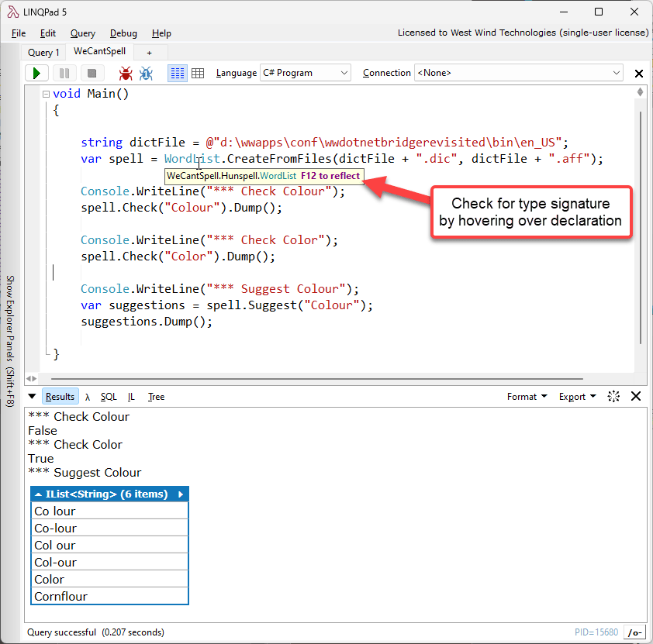Open the Language dropdown showing C# Program
653x644 pixels.
coord(306,73)
